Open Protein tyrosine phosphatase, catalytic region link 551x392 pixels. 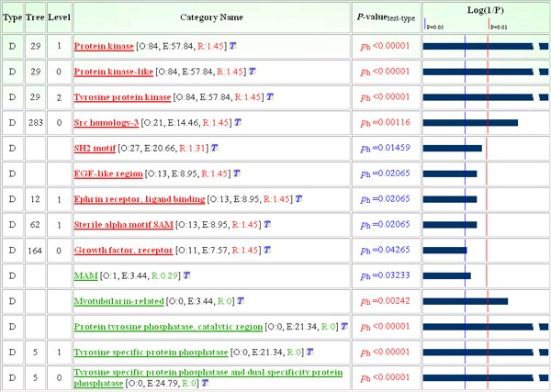(x=168, y=327)
